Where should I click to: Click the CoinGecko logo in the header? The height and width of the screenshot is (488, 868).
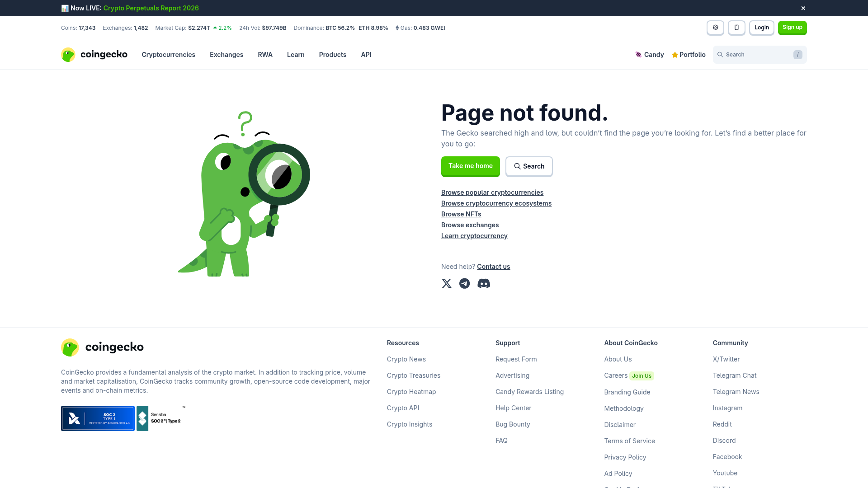point(94,55)
